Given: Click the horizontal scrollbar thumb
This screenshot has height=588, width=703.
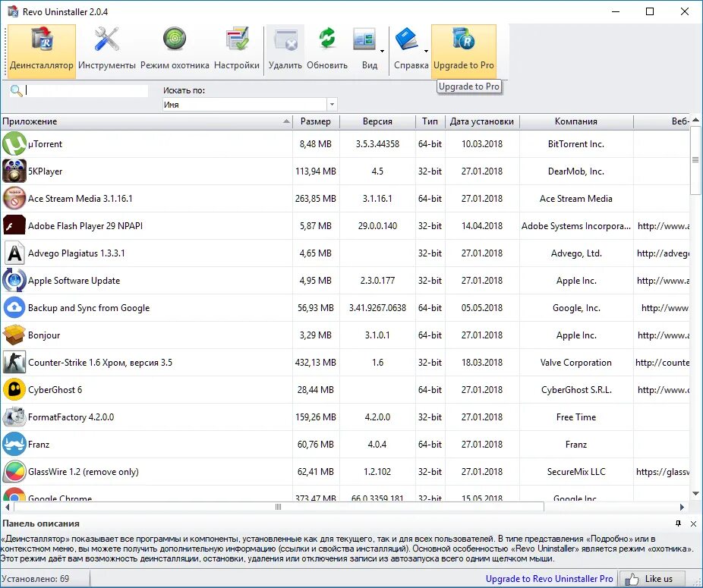Looking at the screenshot, I should (x=279, y=507).
